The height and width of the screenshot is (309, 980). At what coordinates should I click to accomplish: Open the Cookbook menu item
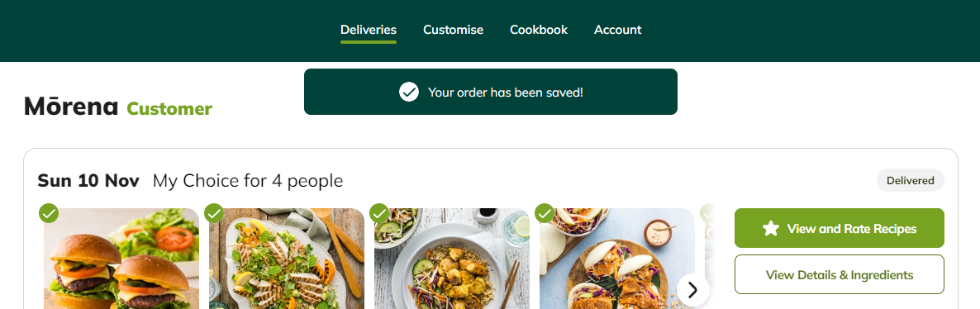pyautogui.click(x=539, y=30)
